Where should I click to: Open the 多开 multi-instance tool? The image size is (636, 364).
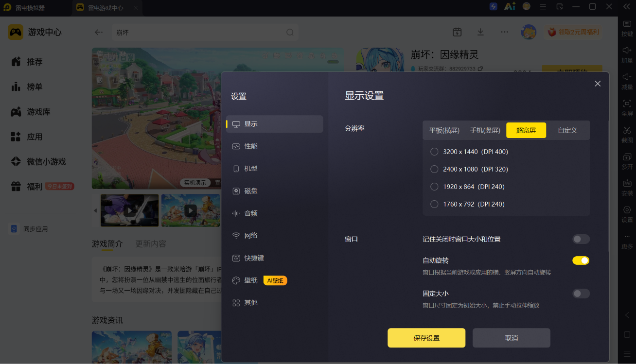coord(627,161)
